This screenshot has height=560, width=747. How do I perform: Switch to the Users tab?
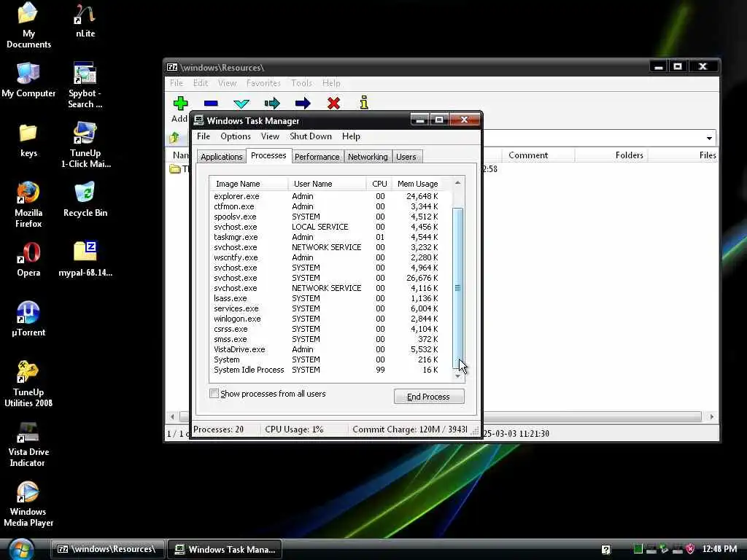(x=406, y=157)
